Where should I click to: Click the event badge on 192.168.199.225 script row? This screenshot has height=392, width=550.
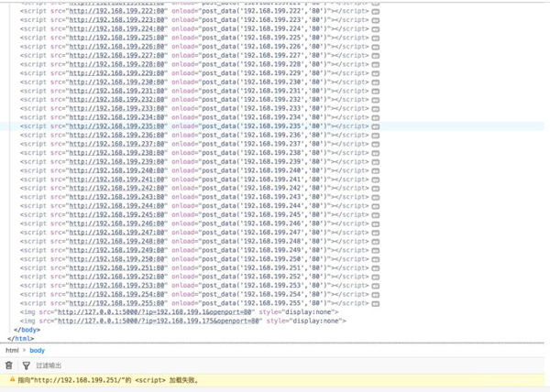[x=375, y=38]
